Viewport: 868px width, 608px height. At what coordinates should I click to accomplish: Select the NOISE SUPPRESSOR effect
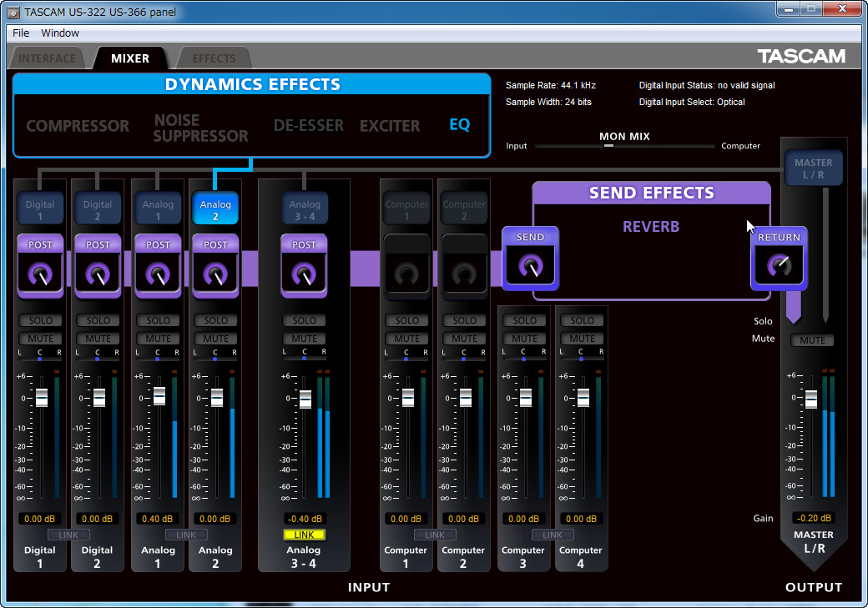(x=200, y=128)
